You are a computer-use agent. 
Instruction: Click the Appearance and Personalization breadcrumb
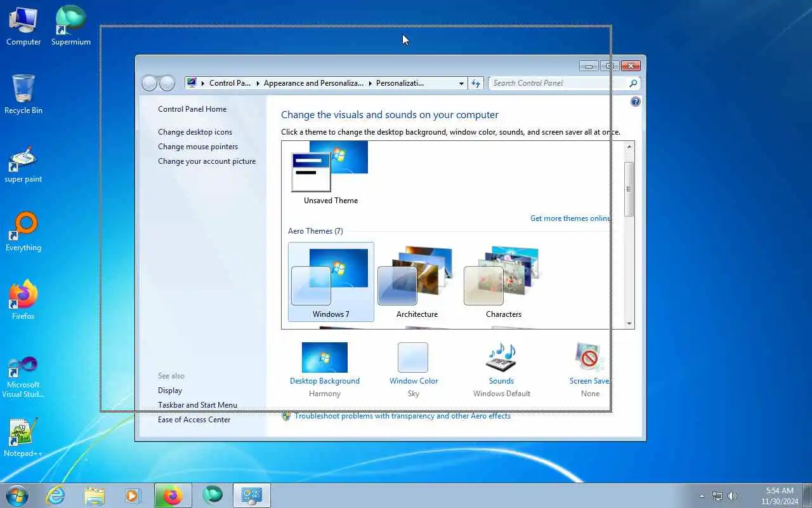pos(313,83)
